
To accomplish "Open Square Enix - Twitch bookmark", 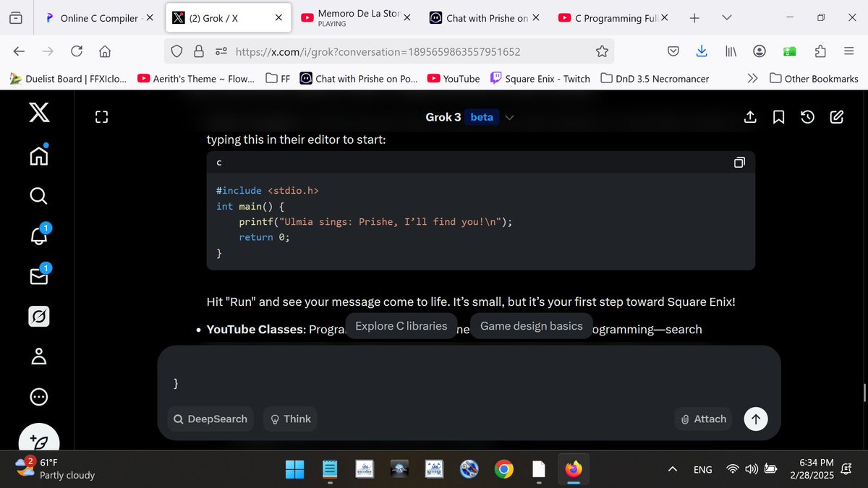I will tap(540, 79).
